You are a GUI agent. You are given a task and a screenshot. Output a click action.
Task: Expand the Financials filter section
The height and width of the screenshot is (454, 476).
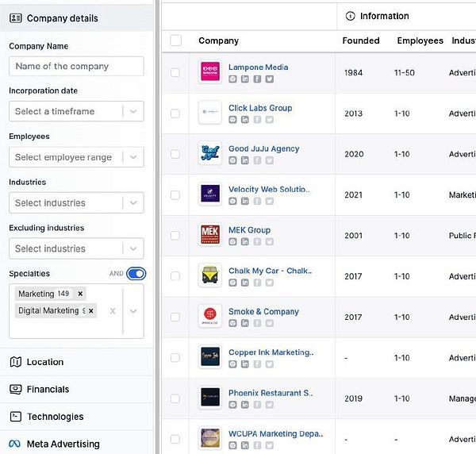click(76, 390)
